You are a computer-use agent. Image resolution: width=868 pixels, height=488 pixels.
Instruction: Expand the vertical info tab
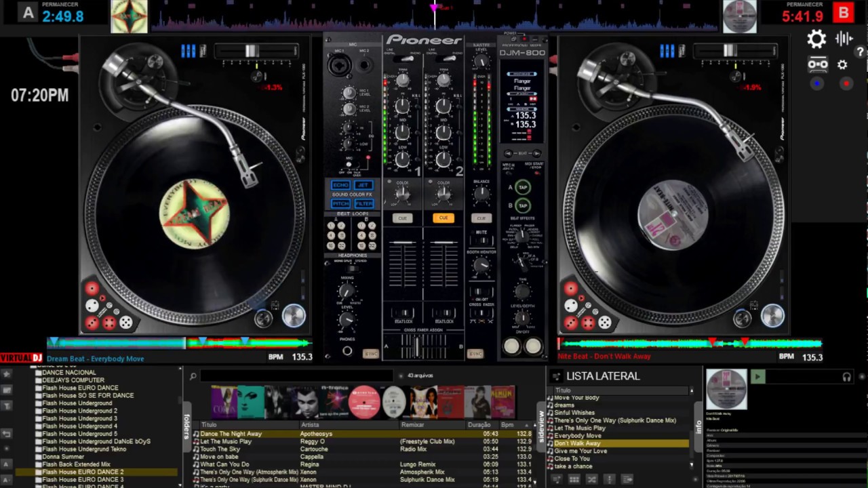click(x=698, y=426)
